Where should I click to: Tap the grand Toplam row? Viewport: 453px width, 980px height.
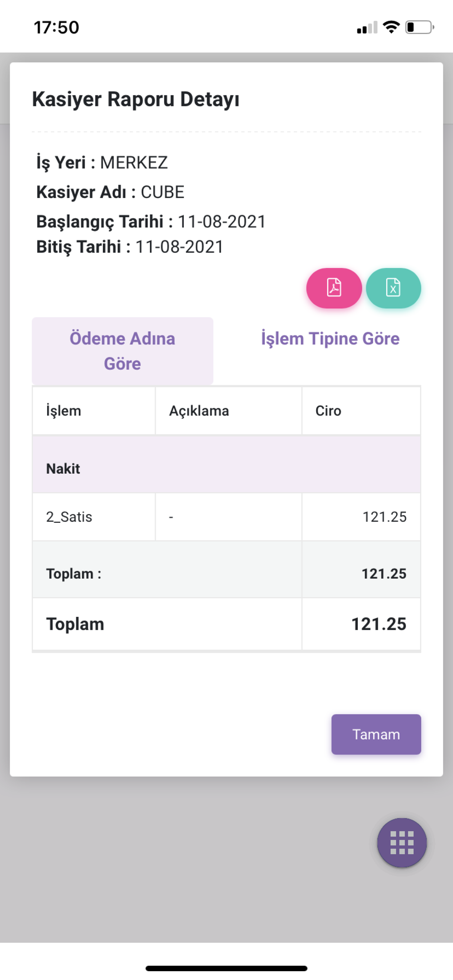[x=226, y=624]
